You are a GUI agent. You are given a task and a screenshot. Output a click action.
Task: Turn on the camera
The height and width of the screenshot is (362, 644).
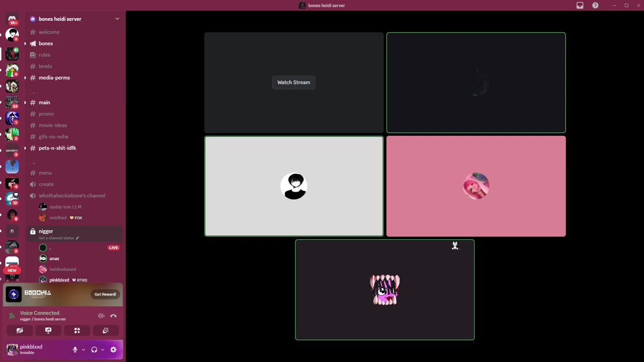point(20,330)
